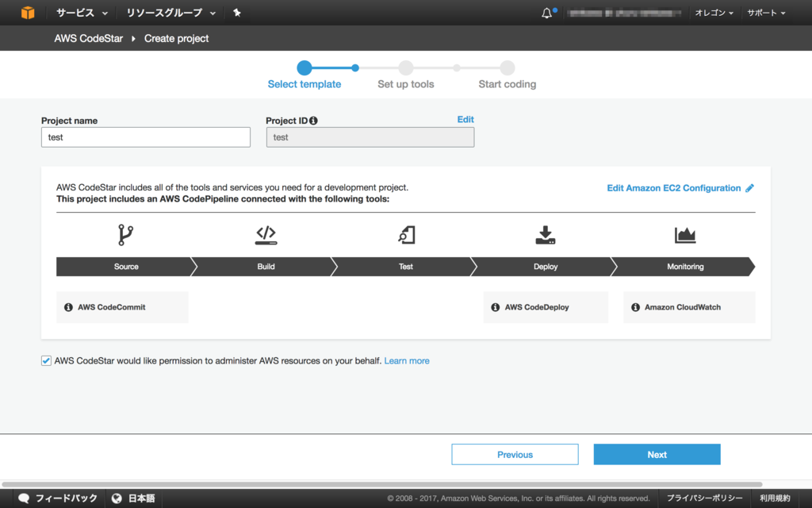
Task: Click the Next button
Action: [657, 455]
